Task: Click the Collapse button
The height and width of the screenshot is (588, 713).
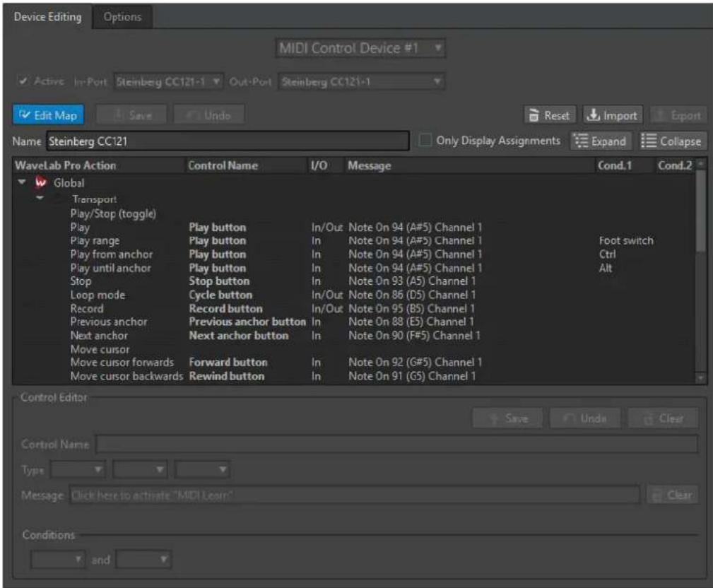Action: coord(673,141)
